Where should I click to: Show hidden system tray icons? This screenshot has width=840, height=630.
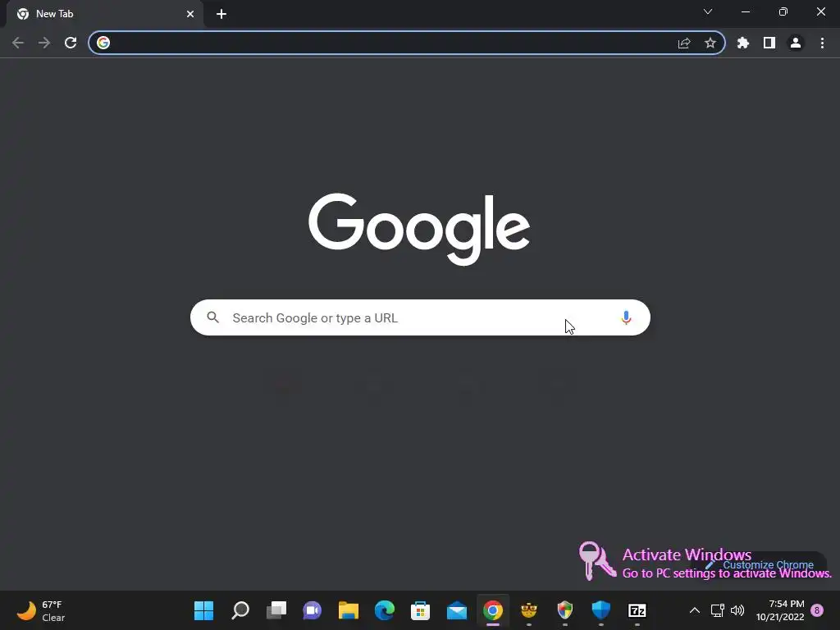(694, 610)
